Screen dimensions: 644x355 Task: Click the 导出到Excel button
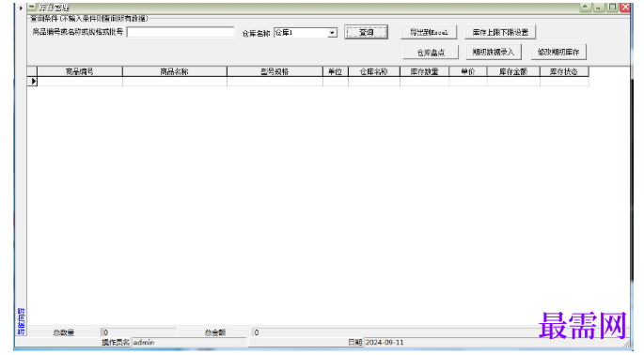(x=429, y=33)
